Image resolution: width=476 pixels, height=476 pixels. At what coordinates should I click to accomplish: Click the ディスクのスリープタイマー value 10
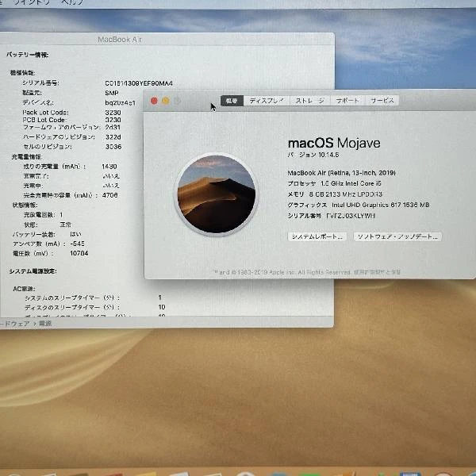(162, 307)
